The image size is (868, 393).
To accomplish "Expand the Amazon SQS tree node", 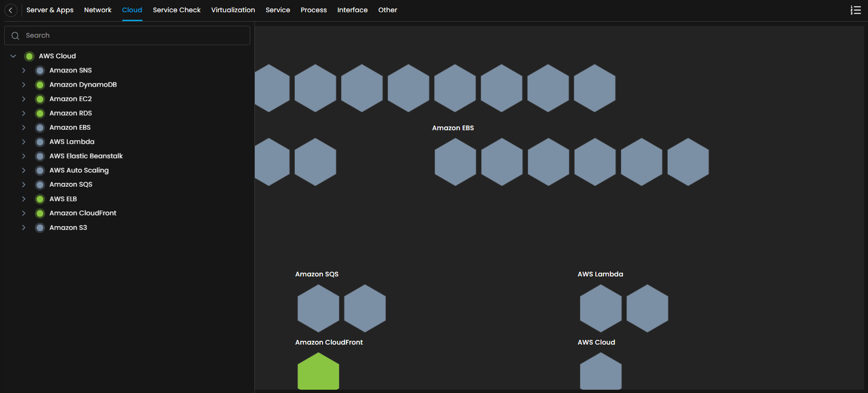I will tap(24, 185).
